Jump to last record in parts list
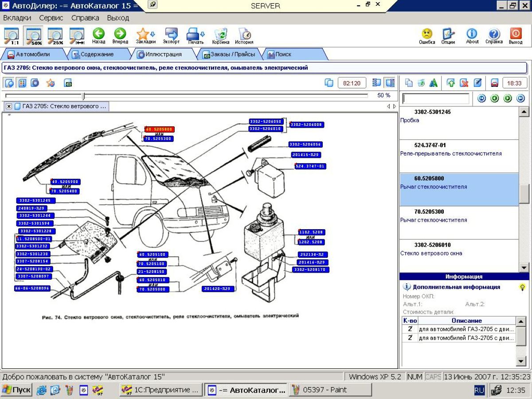Screen dimensions: 532x399 521,98
